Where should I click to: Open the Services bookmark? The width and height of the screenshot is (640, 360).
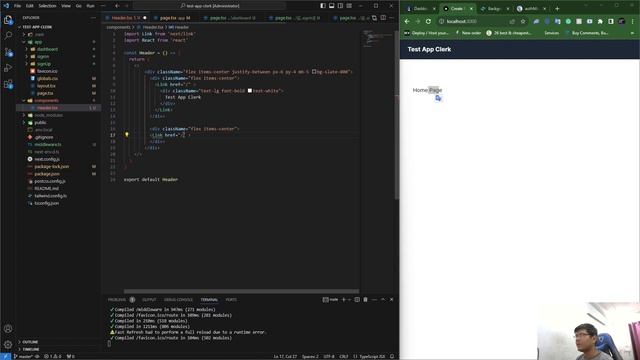coord(551,33)
